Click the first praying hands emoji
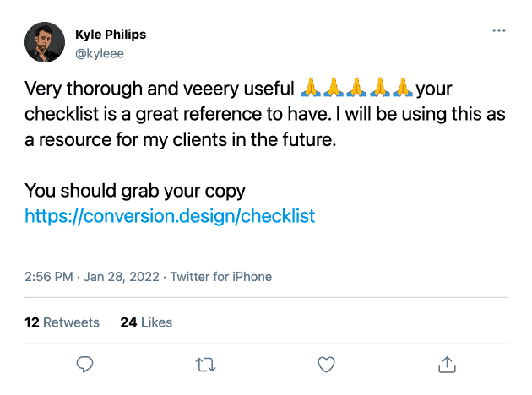532x395 pixels. tap(310, 88)
